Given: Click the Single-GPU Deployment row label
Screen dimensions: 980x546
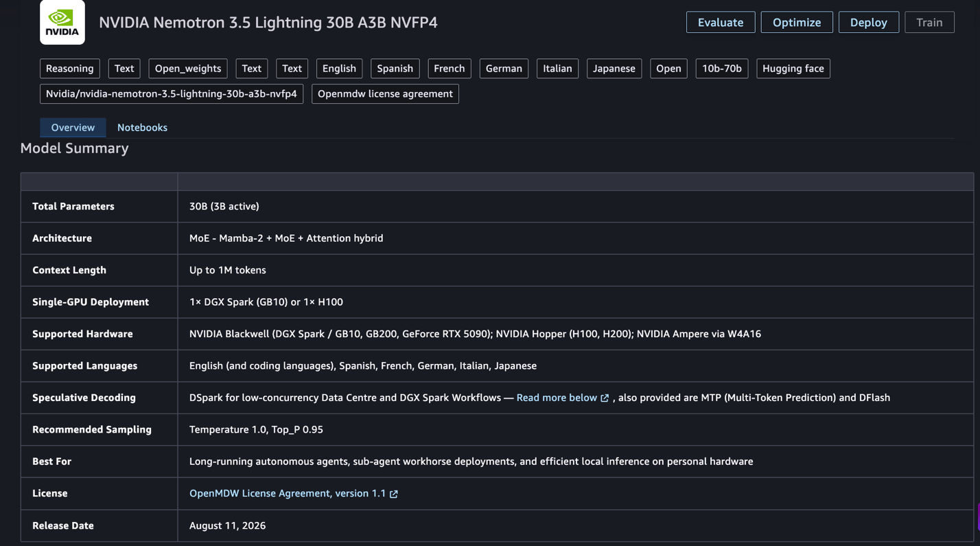Looking at the screenshot, I should tap(91, 302).
